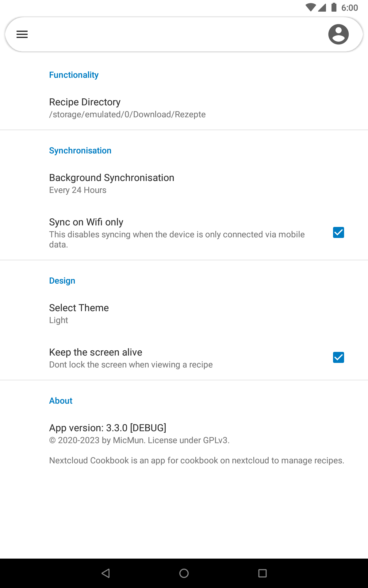Open recent apps with square button
The width and height of the screenshot is (368, 588).
pyautogui.click(x=262, y=573)
